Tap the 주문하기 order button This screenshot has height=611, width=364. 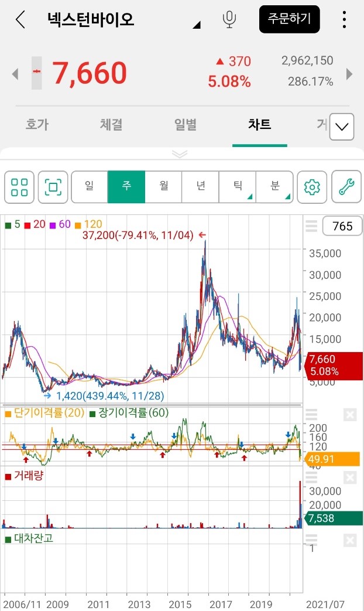[x=289, y=19]
